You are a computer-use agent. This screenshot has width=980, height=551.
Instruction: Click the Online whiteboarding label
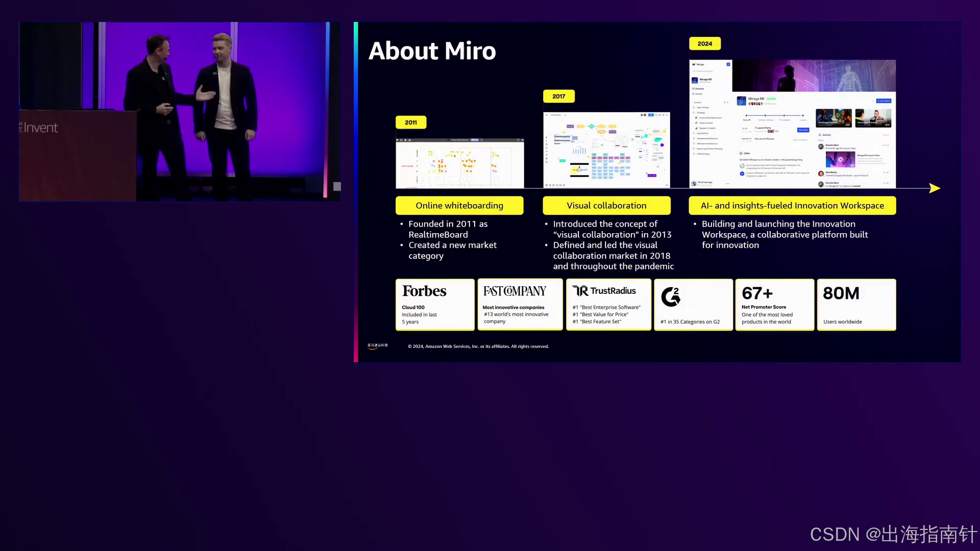coord(459,206)
